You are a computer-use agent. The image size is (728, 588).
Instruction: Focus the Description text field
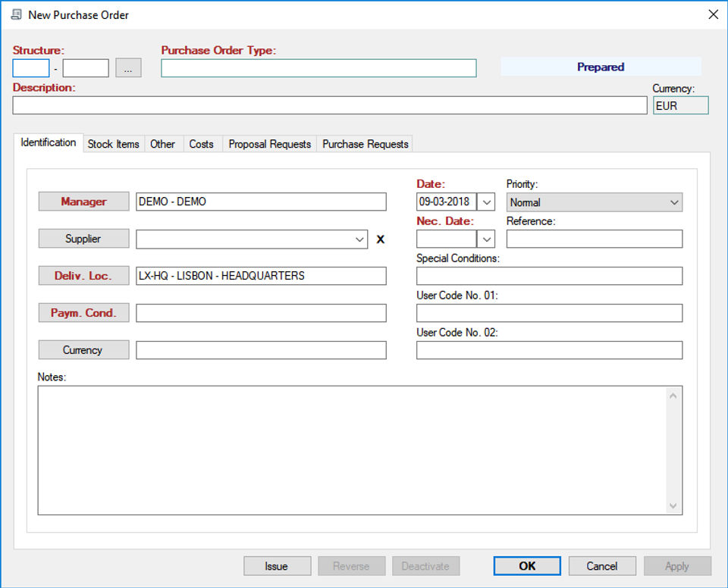pyautogui.click(x=329, y=105)
